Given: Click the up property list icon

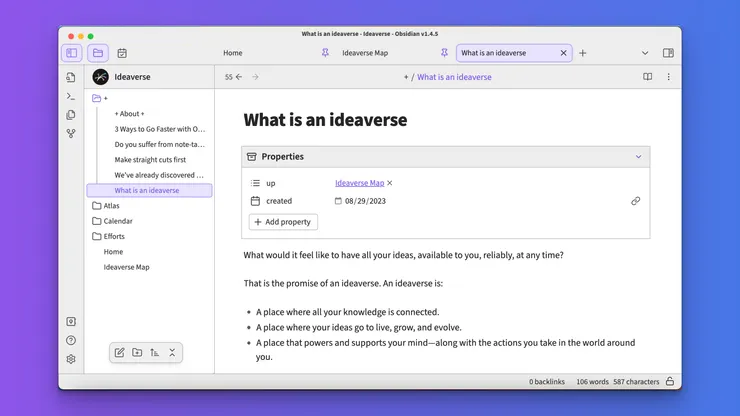Looking at the screenshot, I should pos(255,183).
